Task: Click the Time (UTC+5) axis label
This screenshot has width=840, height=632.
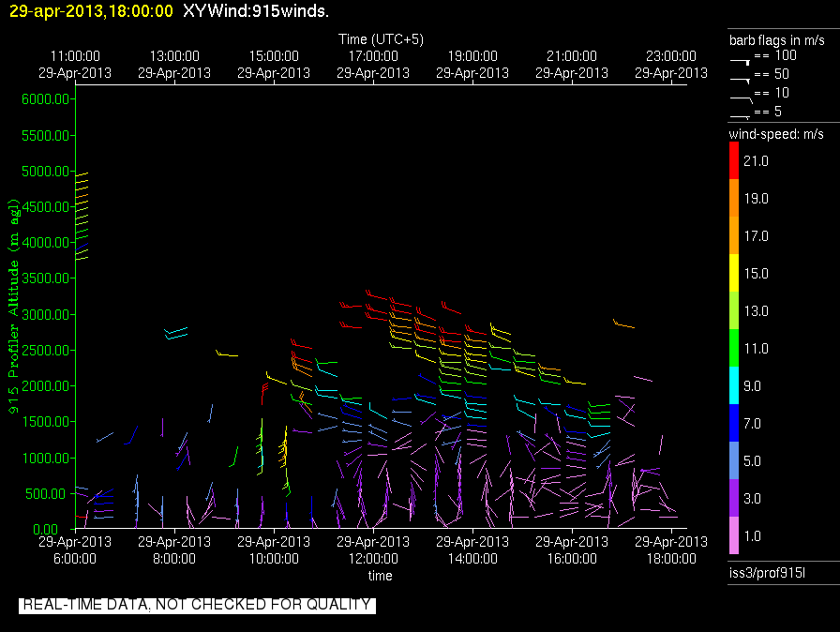Action: click(x=381, y=39)
